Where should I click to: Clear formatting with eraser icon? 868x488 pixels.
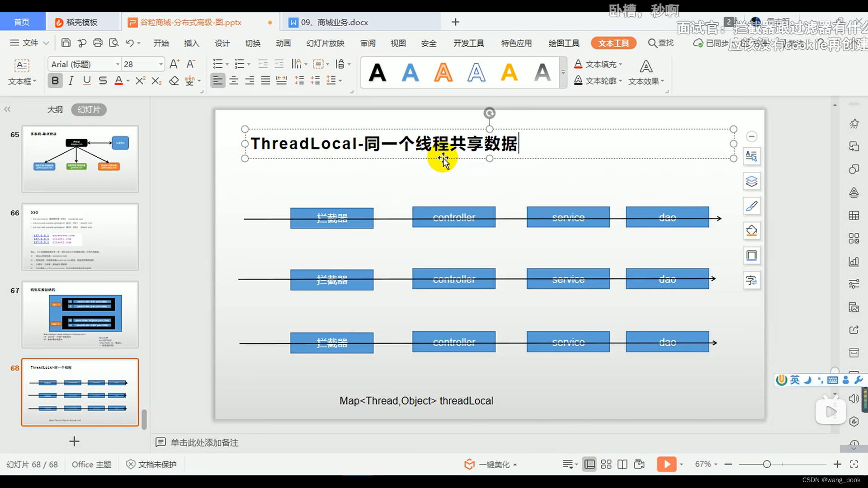(x=174, y=80)
